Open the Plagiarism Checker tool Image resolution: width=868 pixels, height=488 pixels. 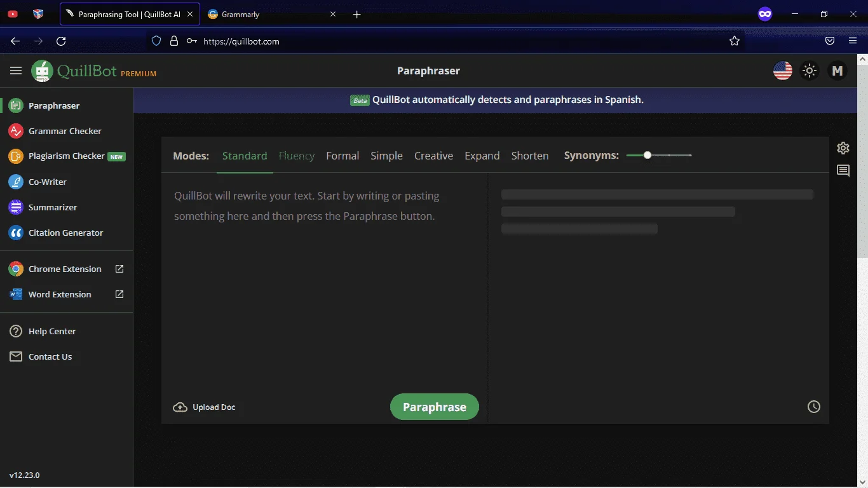click(67, 156)
